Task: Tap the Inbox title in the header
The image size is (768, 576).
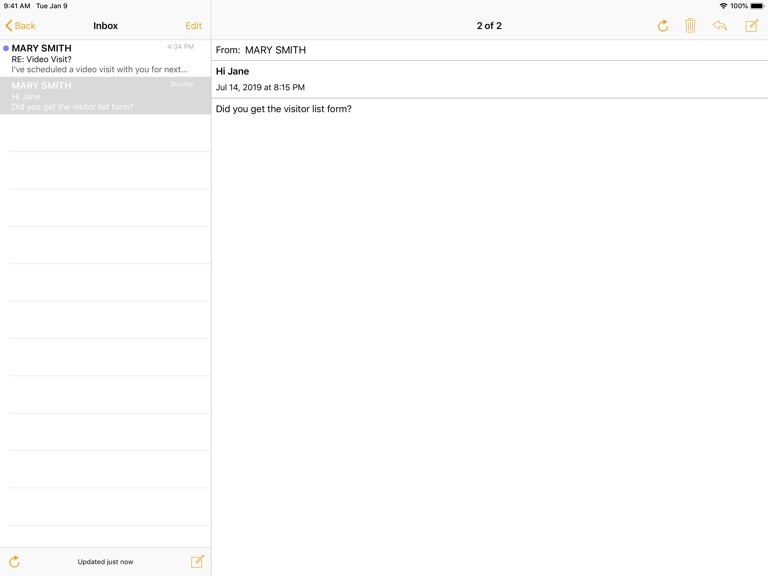Action: click(105, 26)
